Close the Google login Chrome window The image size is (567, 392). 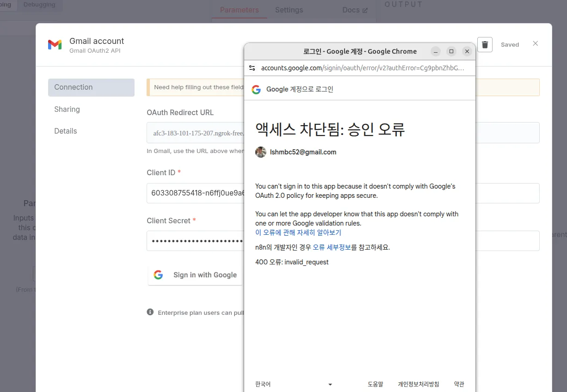(467, 51)
